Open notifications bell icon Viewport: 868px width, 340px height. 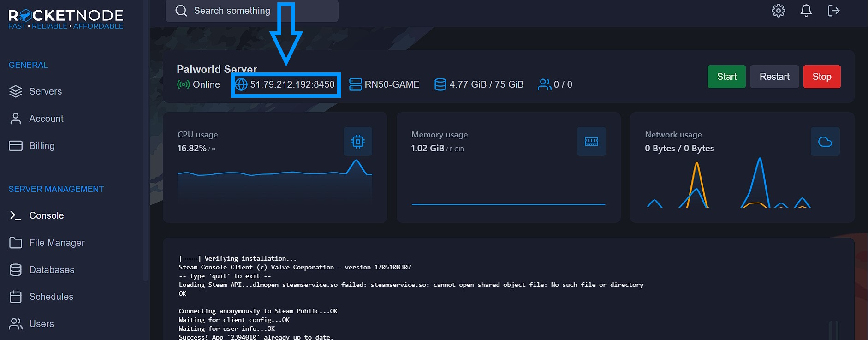[806, 11]
